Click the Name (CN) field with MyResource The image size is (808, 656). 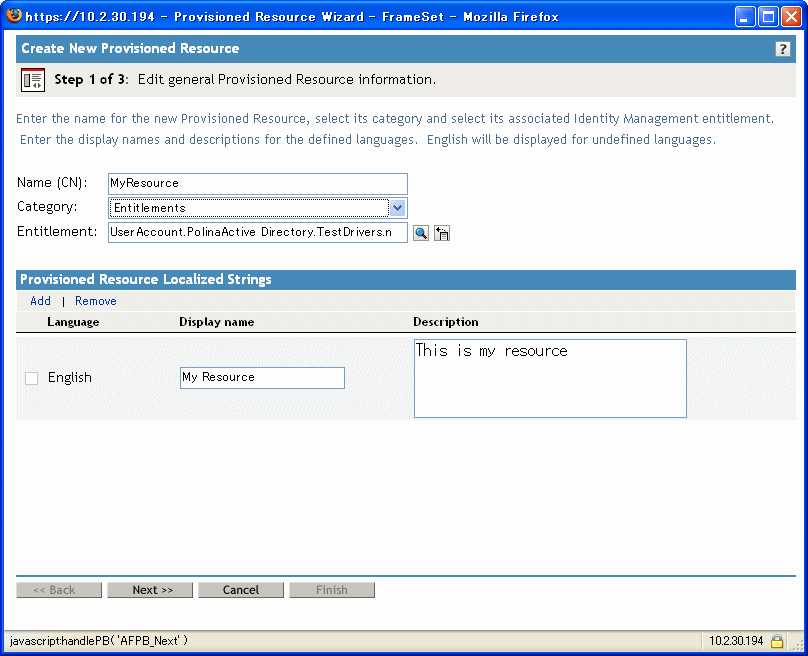coord(258,183)
